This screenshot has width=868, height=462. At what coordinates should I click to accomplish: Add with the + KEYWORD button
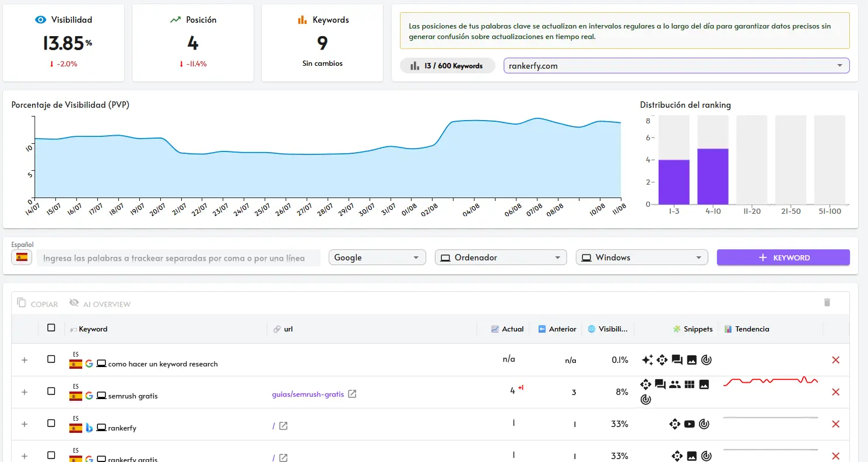point(783,258)
